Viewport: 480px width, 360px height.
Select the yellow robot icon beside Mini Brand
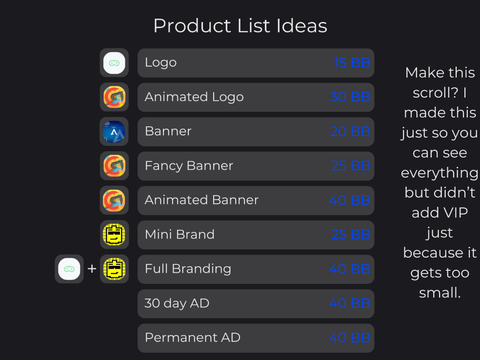(x=114, y=234)
